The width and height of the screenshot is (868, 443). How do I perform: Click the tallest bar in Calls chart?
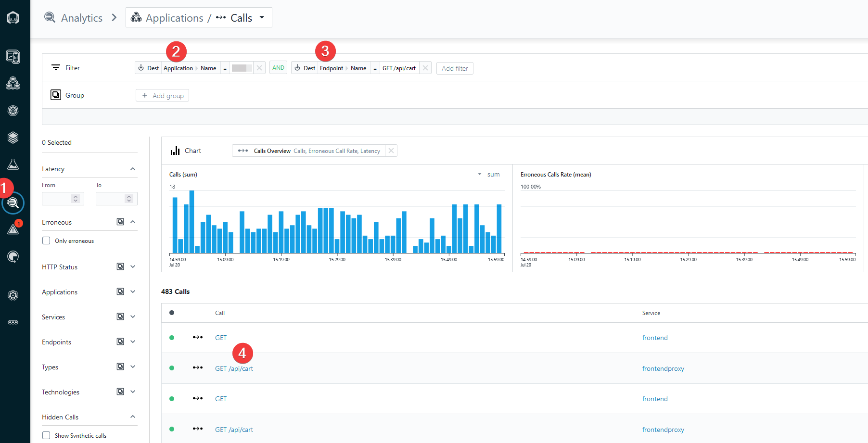coord(191,222)
